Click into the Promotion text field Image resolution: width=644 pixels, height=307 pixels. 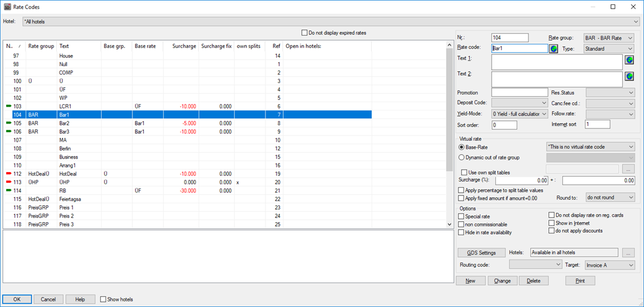[x=519, y=92]
